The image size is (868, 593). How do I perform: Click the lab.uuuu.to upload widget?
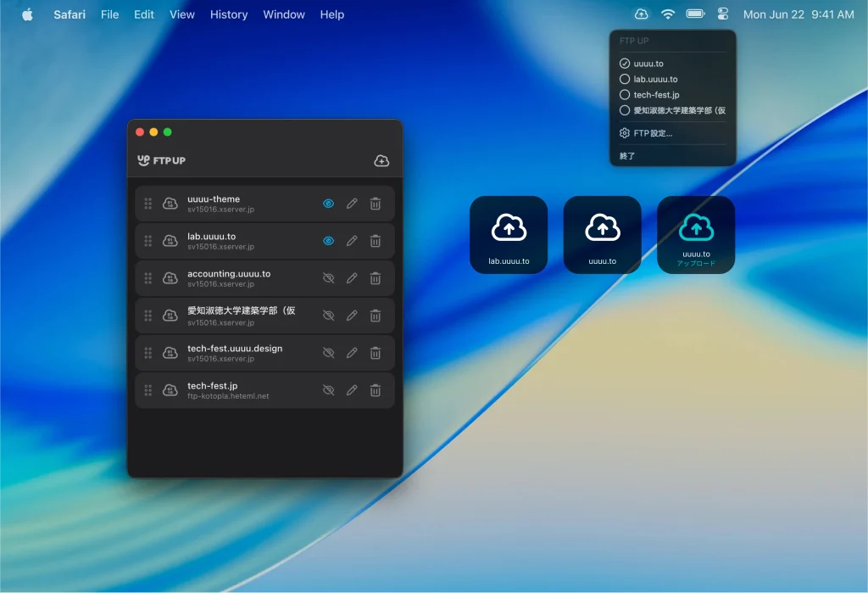(x=509, y=234)
